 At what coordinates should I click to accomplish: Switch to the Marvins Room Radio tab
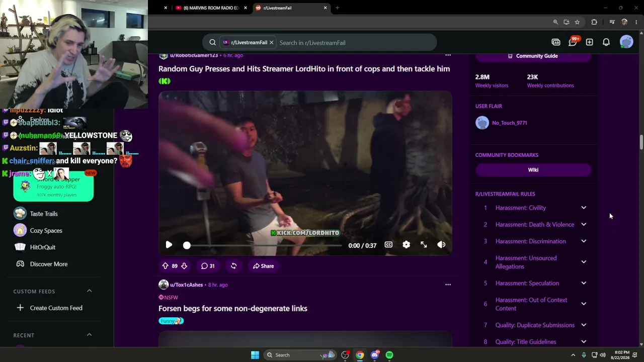tap(207, 8)
